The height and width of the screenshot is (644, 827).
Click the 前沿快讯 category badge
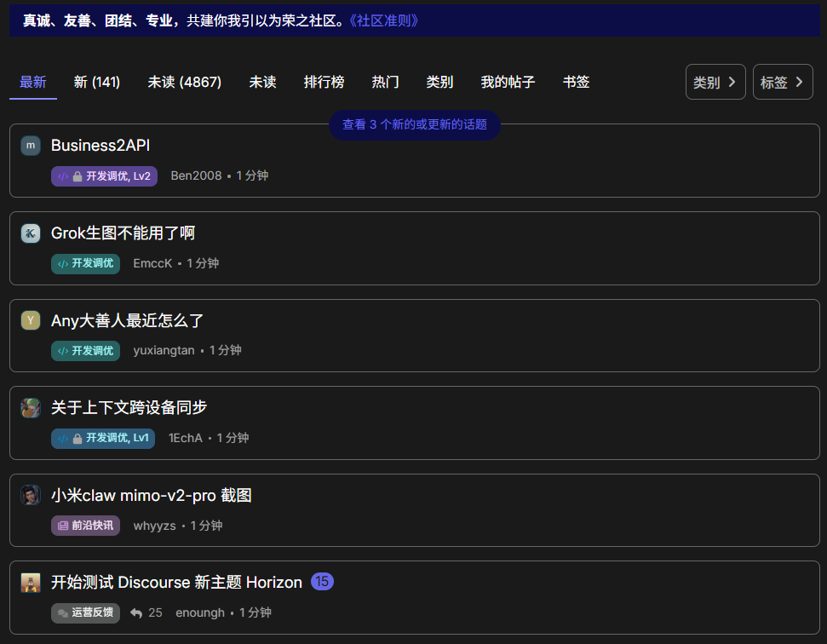(x=85, y=526)
